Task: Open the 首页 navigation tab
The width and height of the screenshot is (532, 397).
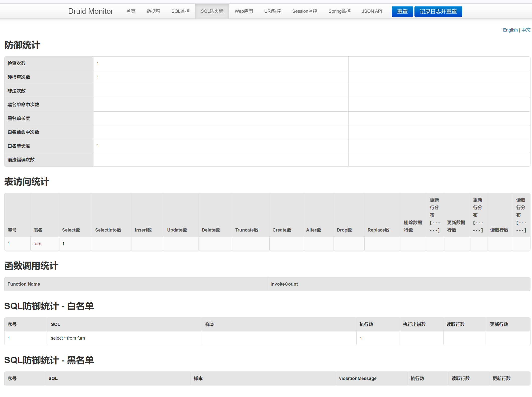Action: click(x=131, y=11)
